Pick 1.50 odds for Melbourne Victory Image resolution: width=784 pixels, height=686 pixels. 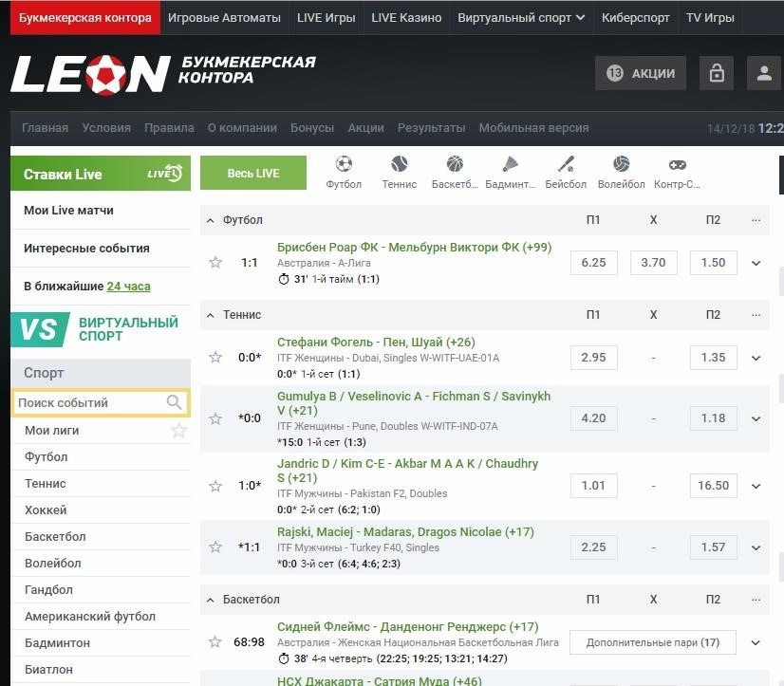(713, 263)
